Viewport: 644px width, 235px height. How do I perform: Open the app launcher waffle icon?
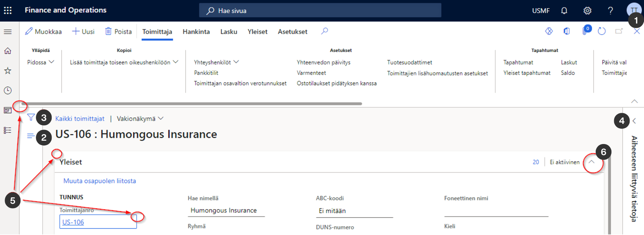(x=8, y=10)
